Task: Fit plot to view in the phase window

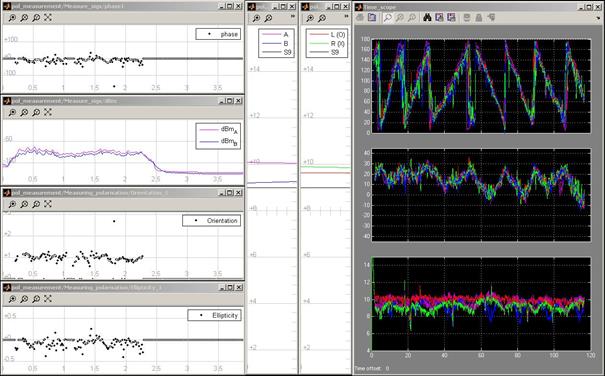Action: point(47,18)
